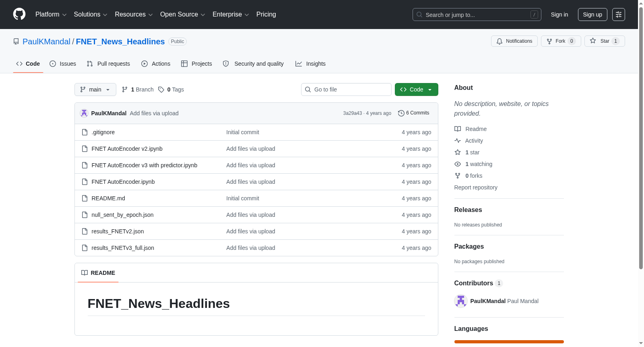Open the Projects tab

click(x=196, y=64)
